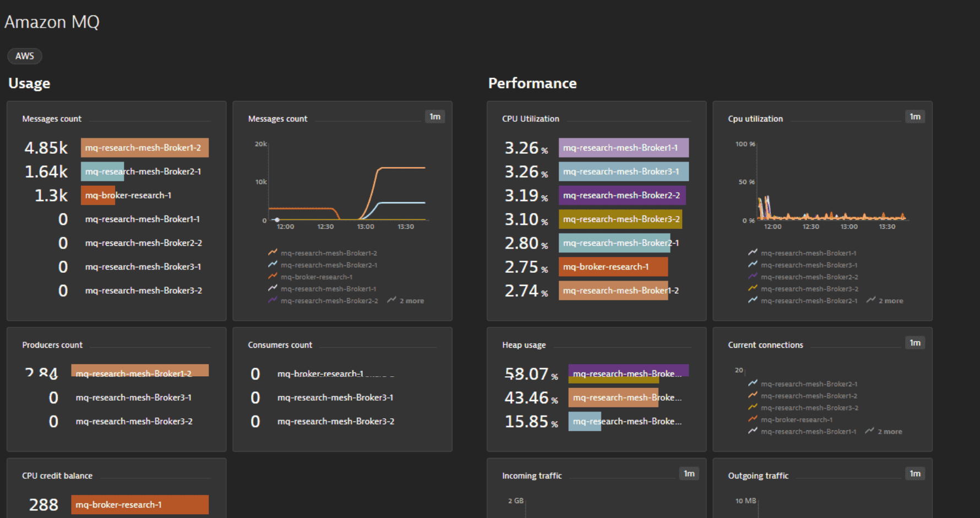
Task: Click legend line icon for mq-research-mesh-Broker1-2 in Messages count
Action: pyautogui.click(x=273, y=252)
